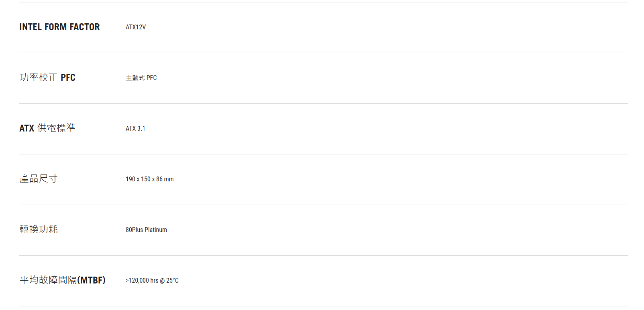Click the (MTBF) abbreviation in the label
Screen dimensions: 644x310
(x=91, y=280)
